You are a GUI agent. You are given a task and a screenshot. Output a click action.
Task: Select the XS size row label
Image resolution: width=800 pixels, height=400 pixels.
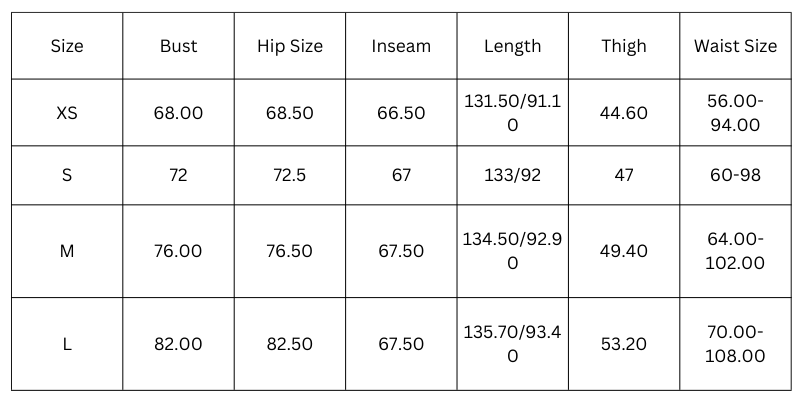coord(67,113)
